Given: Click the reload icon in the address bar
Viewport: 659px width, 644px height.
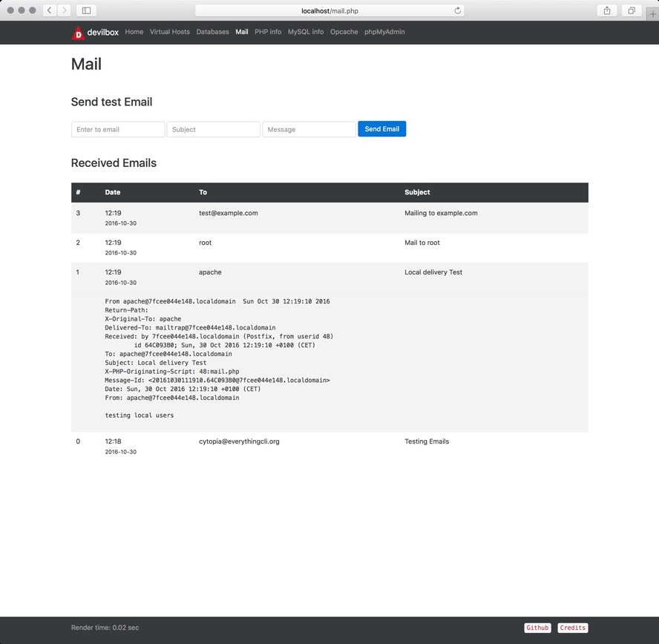Looking at the screenshot, I should (458, 10).
